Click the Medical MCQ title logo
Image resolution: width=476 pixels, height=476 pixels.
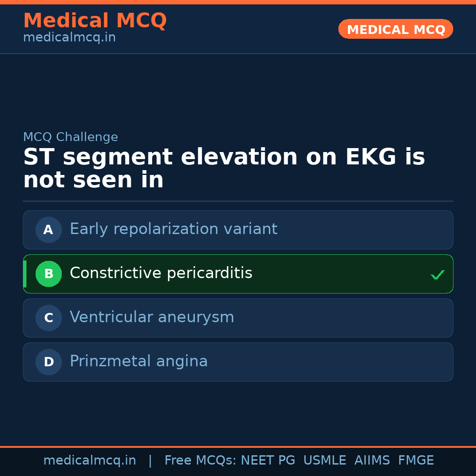95,21
